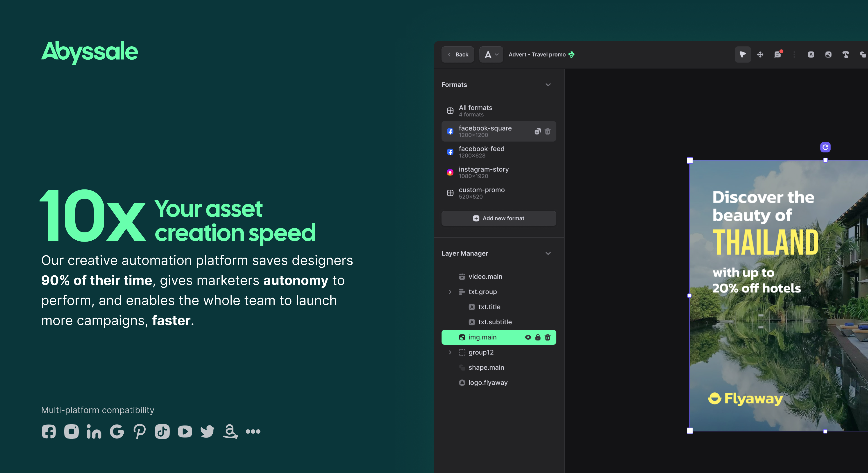Collapse the Formats panel
Viewport: 868px width, 473px height.
pyautogui.click(x=548, y=85)
